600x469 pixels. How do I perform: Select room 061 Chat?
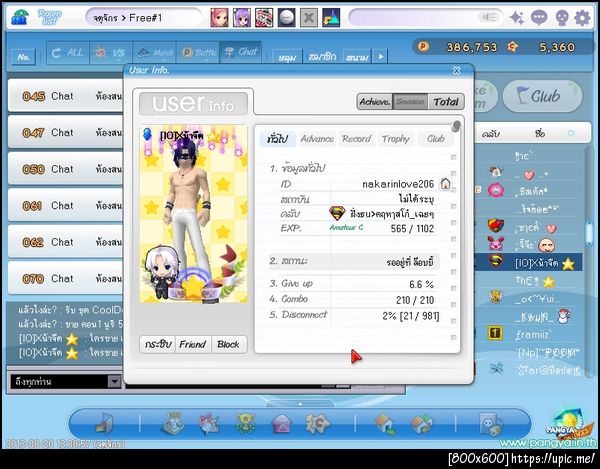[66, 205]
